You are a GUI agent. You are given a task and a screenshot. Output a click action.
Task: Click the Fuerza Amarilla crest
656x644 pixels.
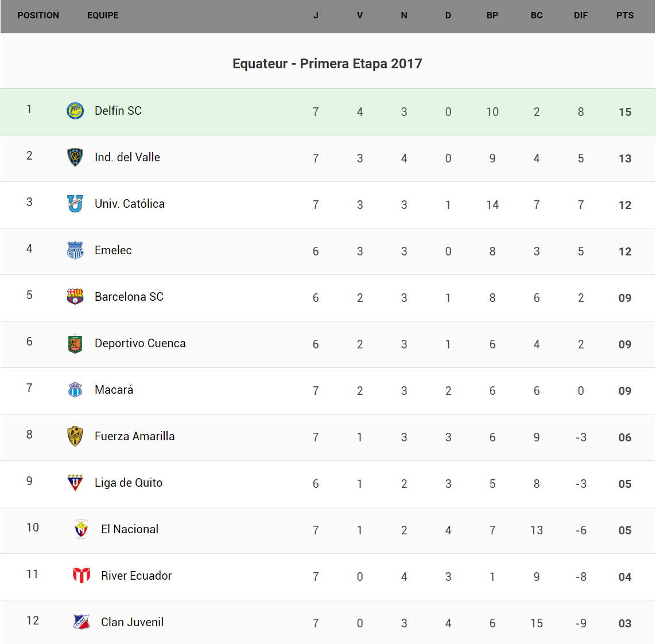pos(75,436)
